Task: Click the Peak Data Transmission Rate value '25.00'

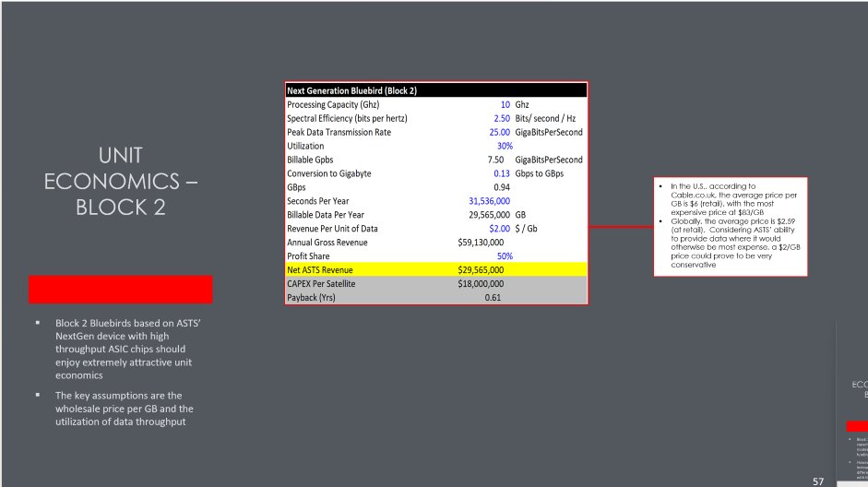Action: click(x=499, y=132)
